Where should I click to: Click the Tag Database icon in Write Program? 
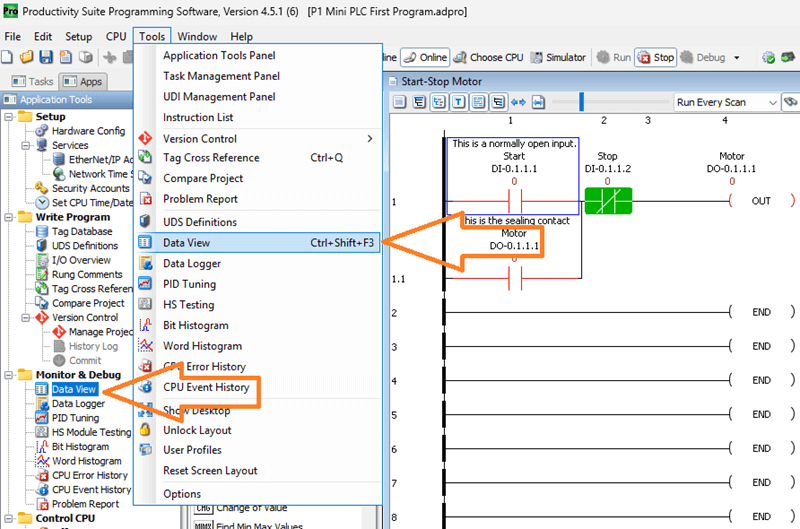tap(41, 231)
